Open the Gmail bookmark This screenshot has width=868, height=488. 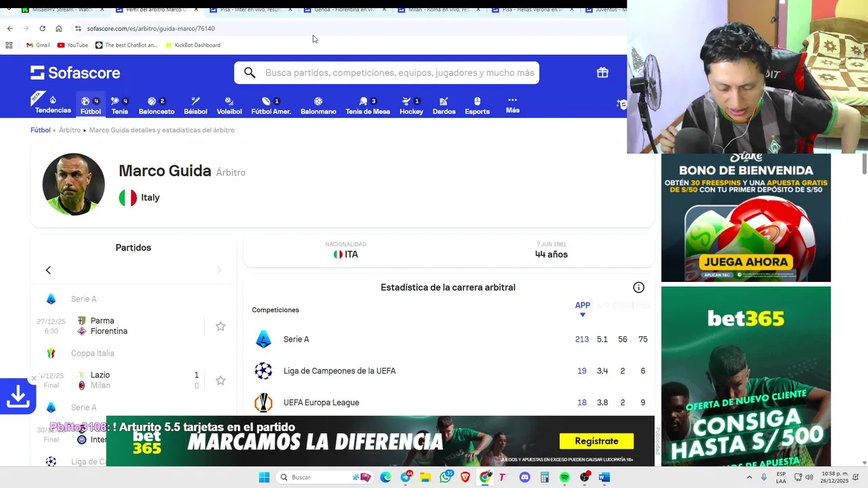click(38, 45)
